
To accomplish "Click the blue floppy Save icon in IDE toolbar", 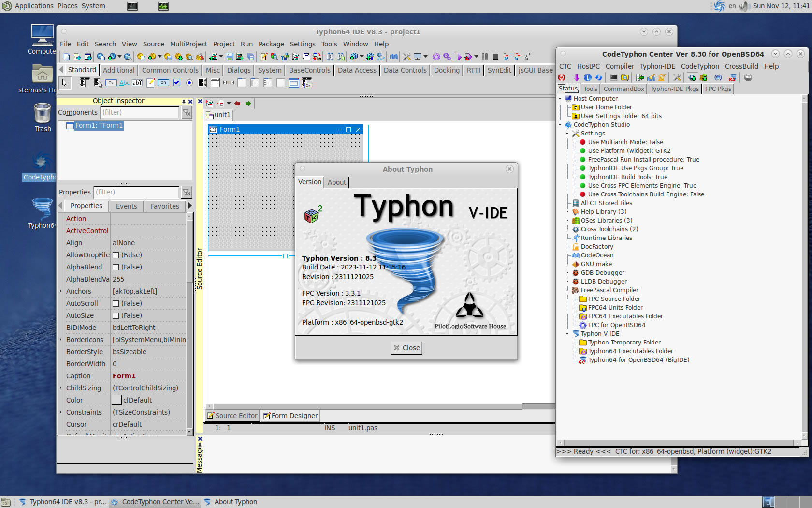I will click(x=230, y=57).
